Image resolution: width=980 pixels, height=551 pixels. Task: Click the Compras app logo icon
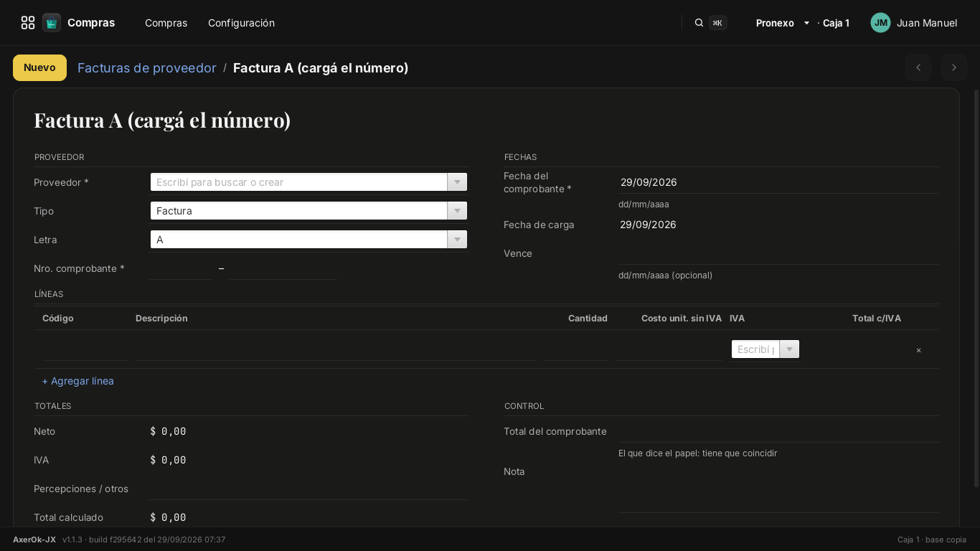(x=52, y=23)
